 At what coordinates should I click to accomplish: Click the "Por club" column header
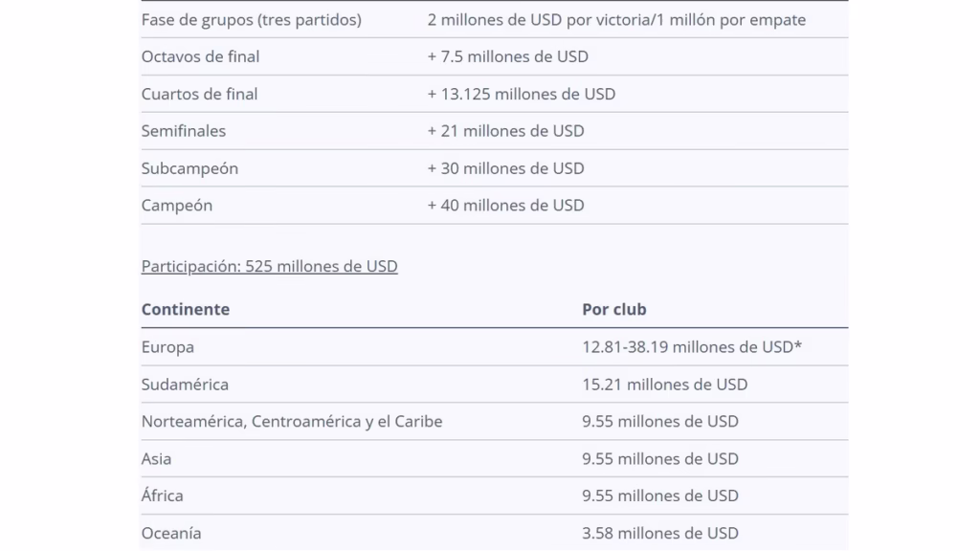click(614, 309)
